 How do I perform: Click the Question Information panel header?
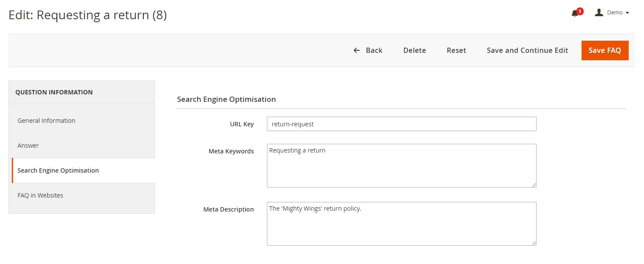point(54,92)
